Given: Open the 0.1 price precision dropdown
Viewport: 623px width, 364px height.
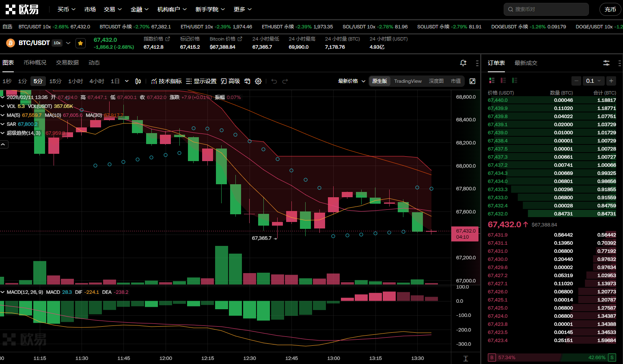Looking at the screenshot, I should tap(593, 81).
